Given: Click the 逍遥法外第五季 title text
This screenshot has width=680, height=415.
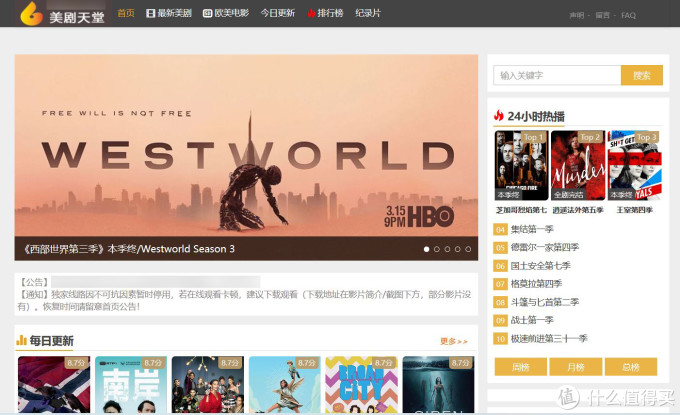Looking at the screenshot, I should click(578, 210).
